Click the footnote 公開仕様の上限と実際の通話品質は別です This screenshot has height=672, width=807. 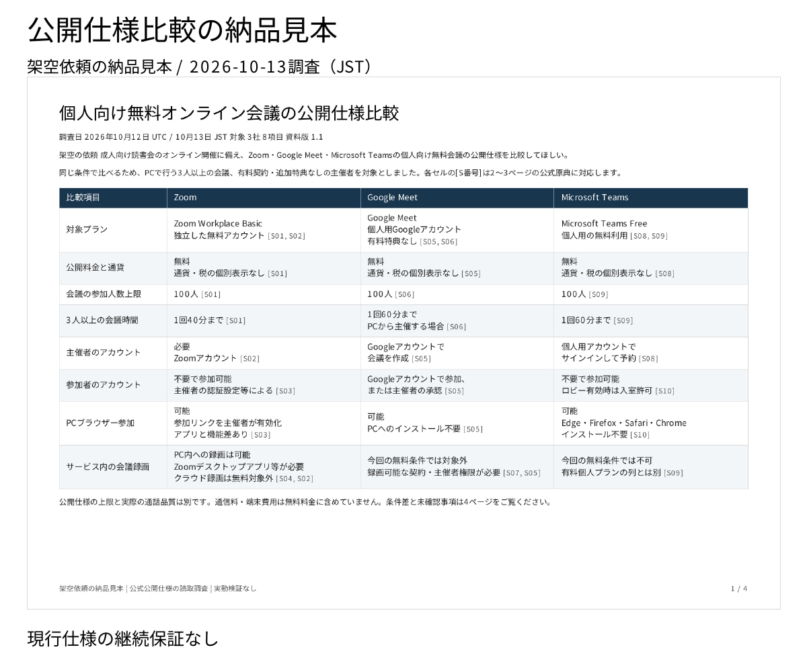[307, 502]
